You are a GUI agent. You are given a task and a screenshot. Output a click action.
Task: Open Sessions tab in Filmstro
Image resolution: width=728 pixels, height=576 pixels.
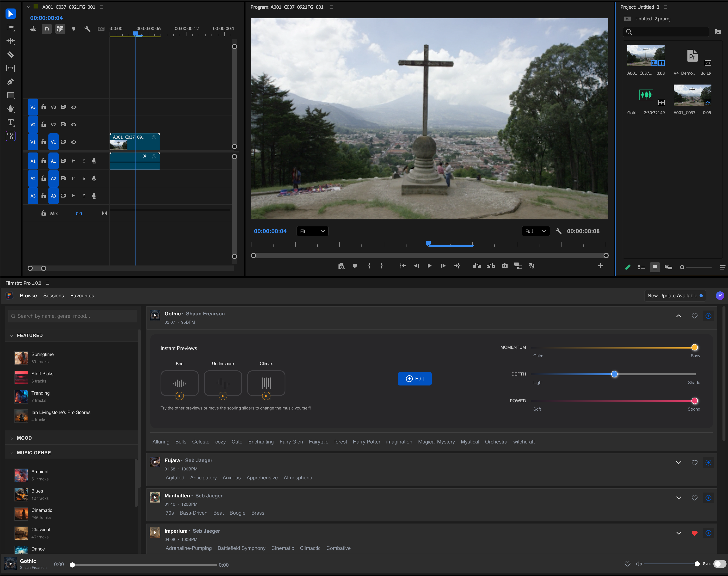[x=53, y=295]
